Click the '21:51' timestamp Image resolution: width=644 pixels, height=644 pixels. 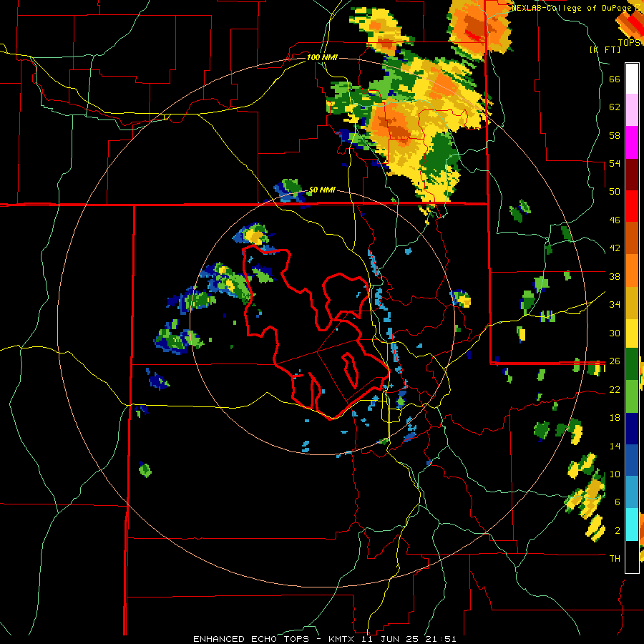tap(440, 639)
